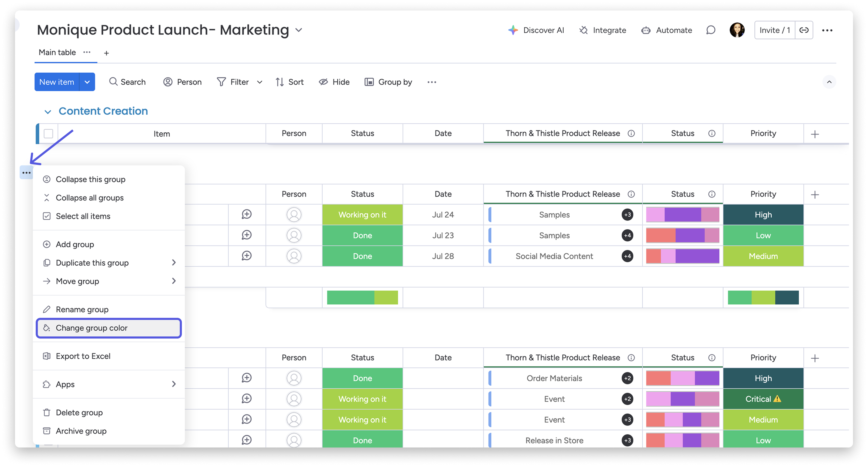Check the select-all checkbox beside Item header
Viewport: 868px width, 467px height.
point(49,134)
